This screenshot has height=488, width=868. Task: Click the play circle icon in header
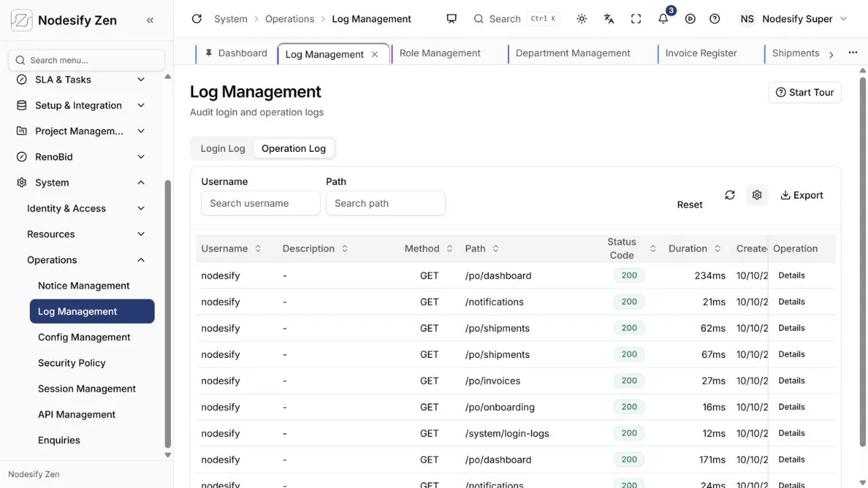point(690,19)
